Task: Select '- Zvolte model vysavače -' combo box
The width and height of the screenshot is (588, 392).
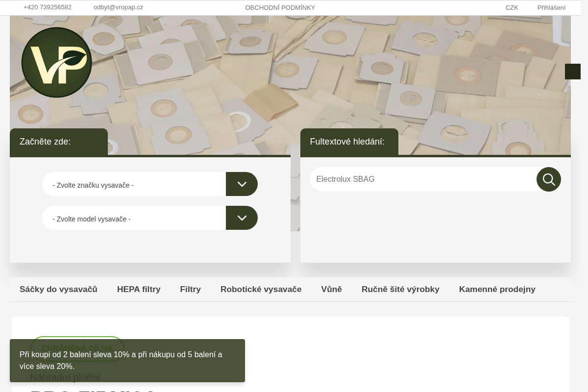Action: pyautogui.click(x=150, y=218)
